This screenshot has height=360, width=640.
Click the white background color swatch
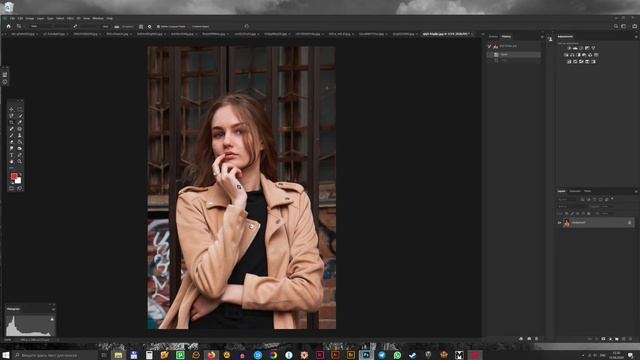coord(19,181)
